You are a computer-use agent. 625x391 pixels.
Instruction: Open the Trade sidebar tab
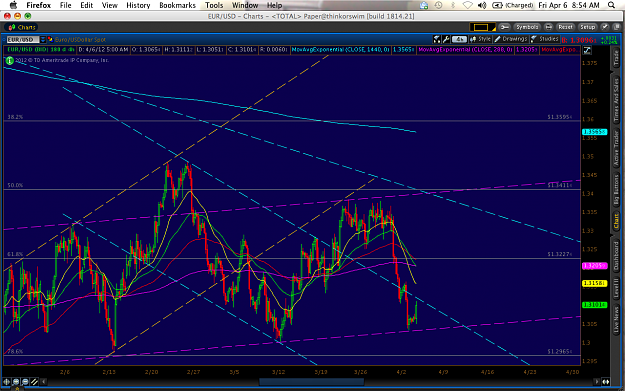pyautogui.click(x=616, y=59)
